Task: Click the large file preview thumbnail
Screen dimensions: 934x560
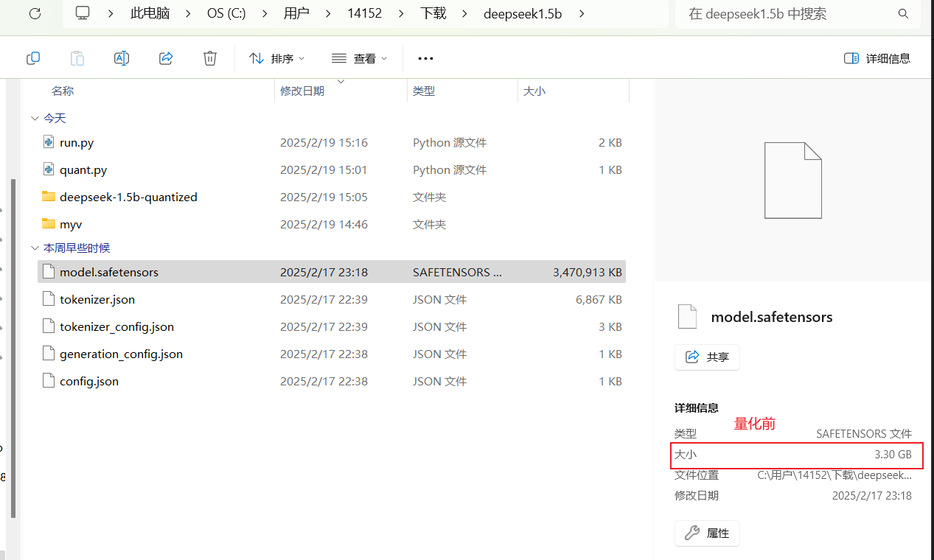Action: coord(793,181)
